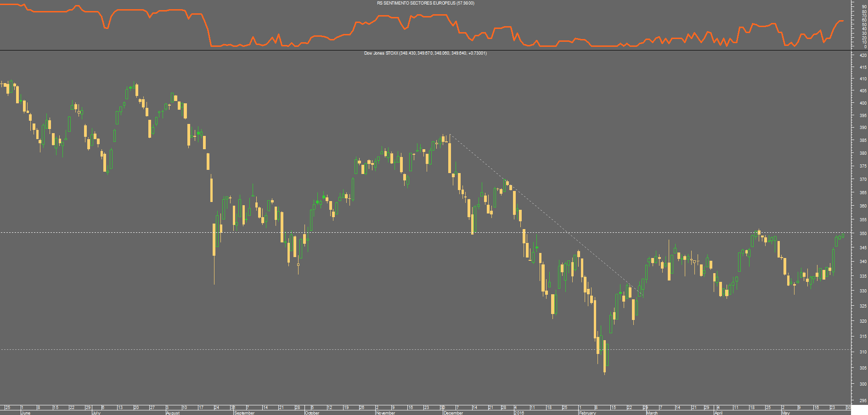Viewport: 868px width, 415px height.
Task: Select the descending dotted trendline from December
Action: coord(546,215)
